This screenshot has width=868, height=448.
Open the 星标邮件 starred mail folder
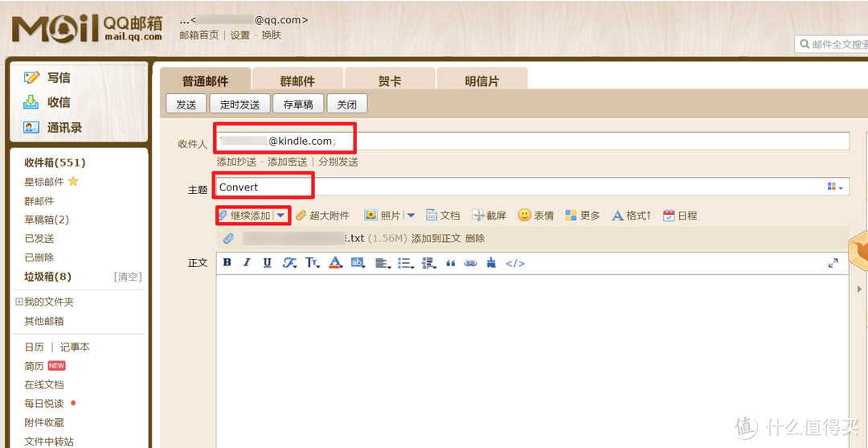44,182
